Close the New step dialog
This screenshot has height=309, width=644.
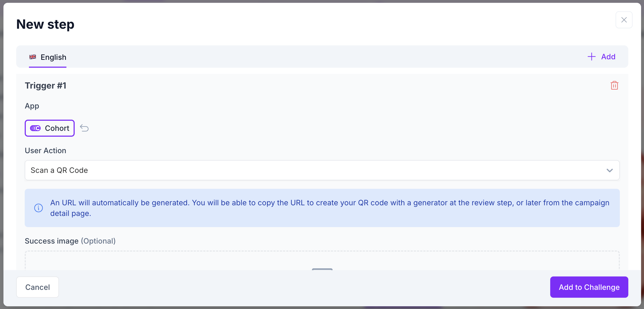pos(624,20)
